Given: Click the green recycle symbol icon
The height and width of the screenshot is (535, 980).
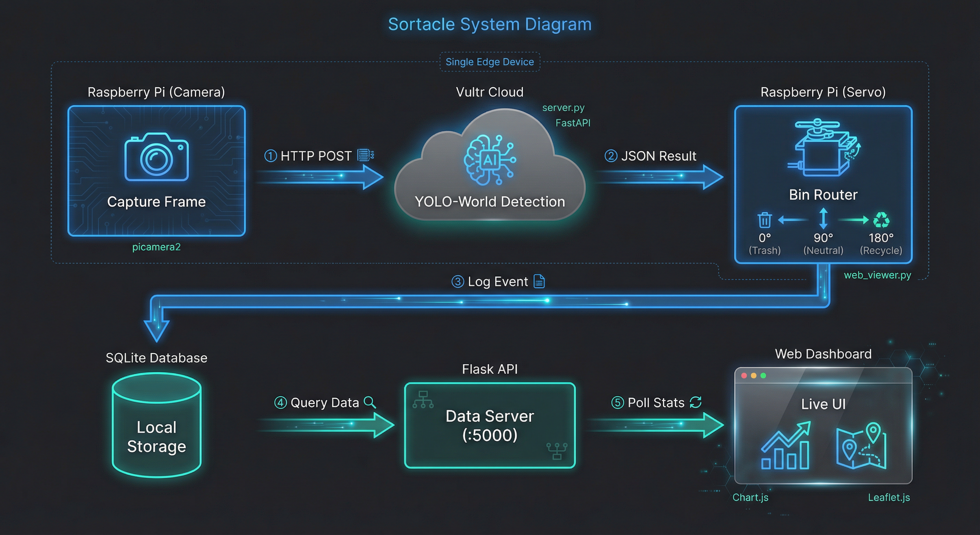Looking at the screenshot, I should 881,220.
